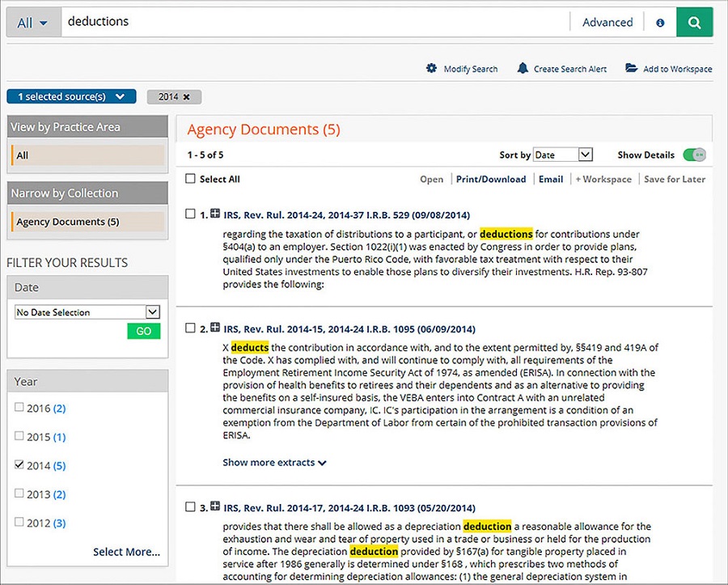Toggle the Show Details switch
This screenshot has width=728, height=585.
coord(694,155)
